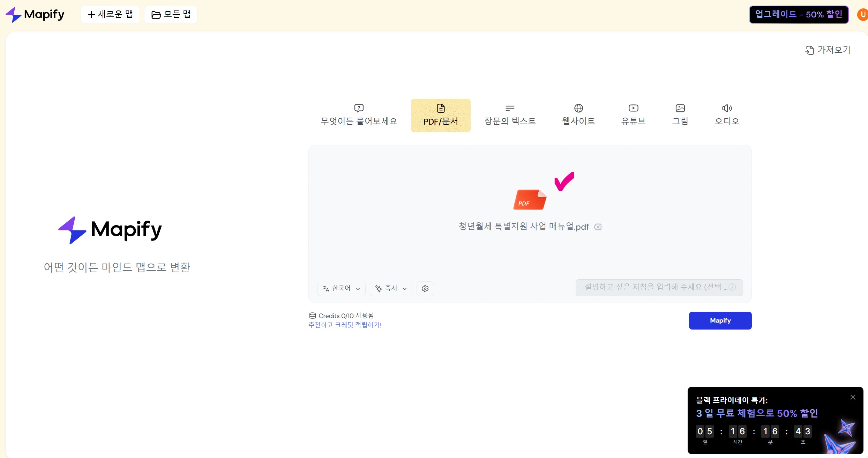Select the 무엇이든 물어보세요 tab
The width and height of the screenshot is (868, 458).
(x=359, y=115)
